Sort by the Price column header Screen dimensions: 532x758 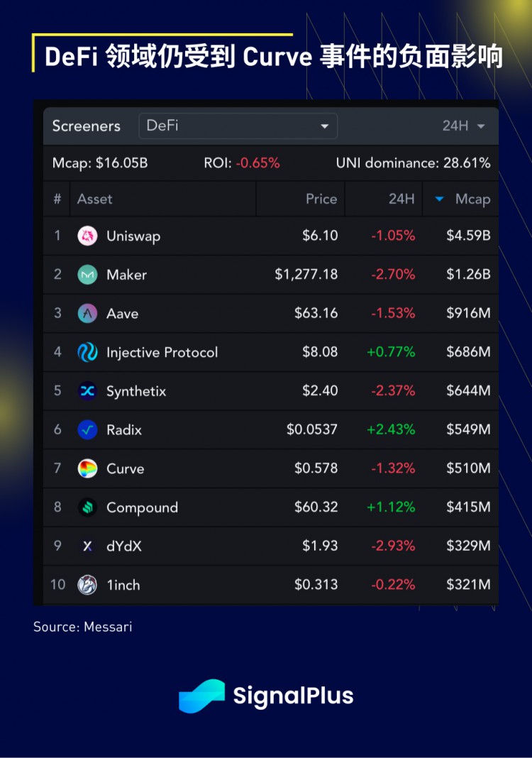(x=321, y=199)
